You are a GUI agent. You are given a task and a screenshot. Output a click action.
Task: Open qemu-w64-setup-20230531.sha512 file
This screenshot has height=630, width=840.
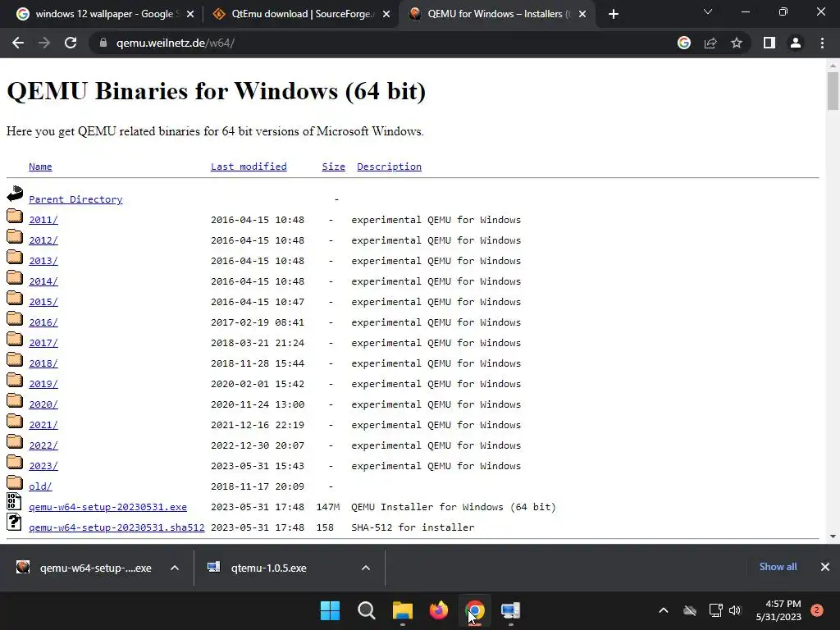(x=116, y=527)
